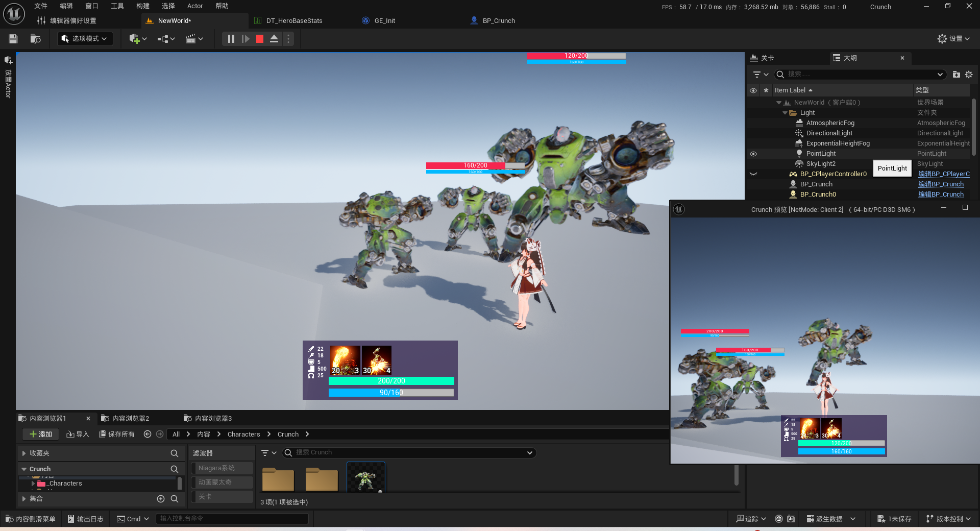This screenshot has height=531, width=980.
Task: Switch to the DT_HeroBaseStats tab
Action: 295,21
